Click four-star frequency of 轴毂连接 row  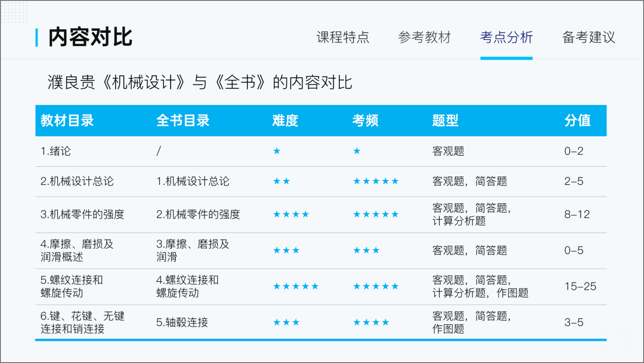371,322
